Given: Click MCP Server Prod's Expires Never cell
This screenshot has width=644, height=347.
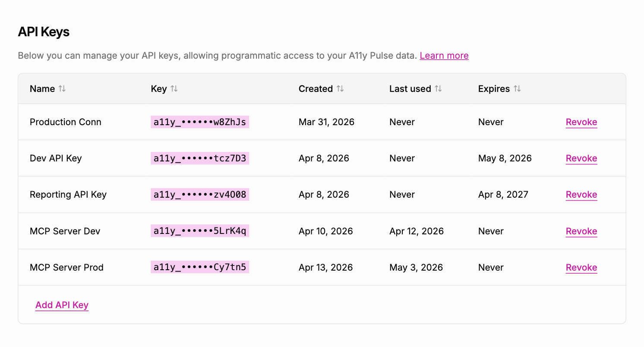Looking at the screenshot, I should click(491, 268).
